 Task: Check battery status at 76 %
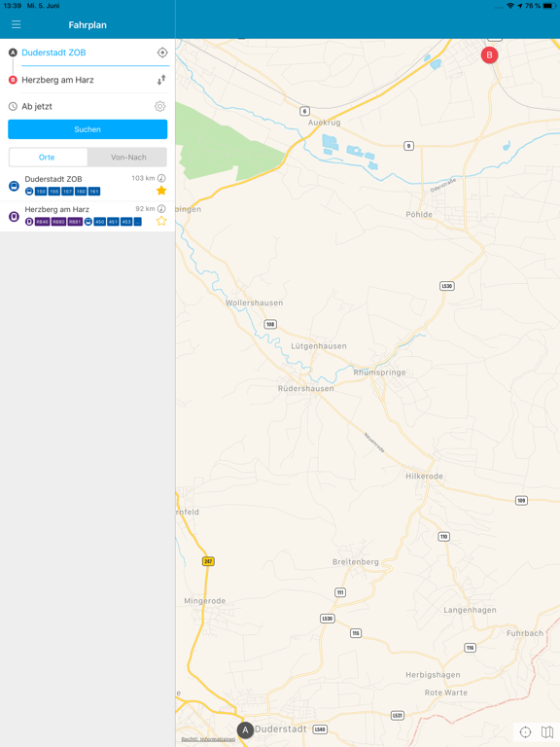pyautogui.click(x=541, y=6)
